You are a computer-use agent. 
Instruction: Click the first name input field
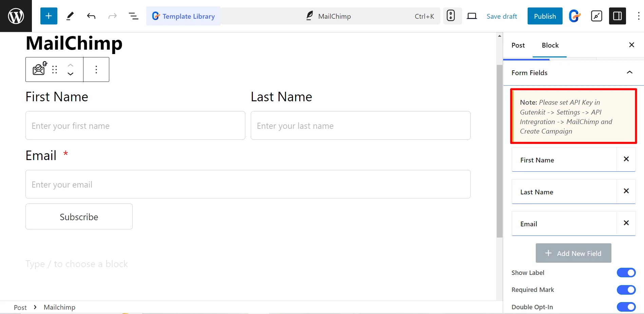(x=135, y=125)
